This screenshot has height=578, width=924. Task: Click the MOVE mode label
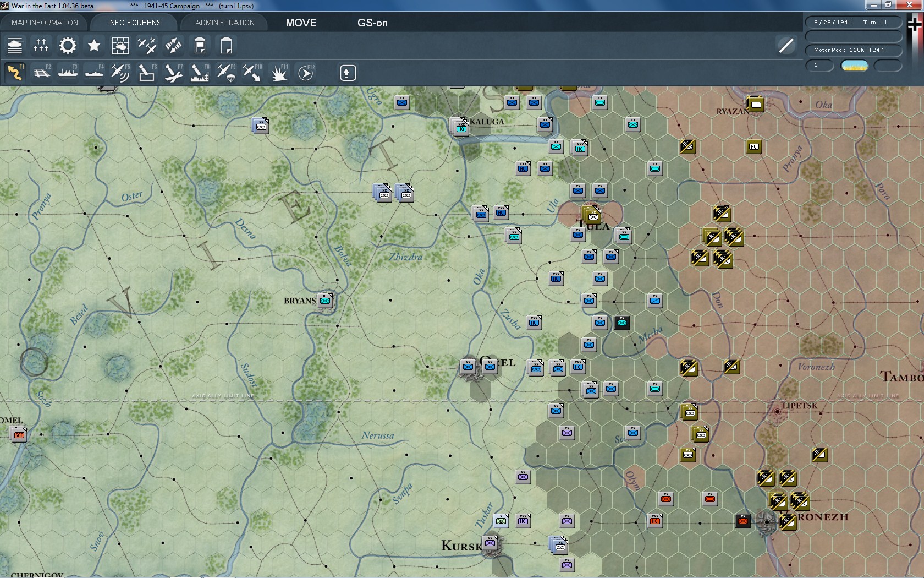point(301,23)
